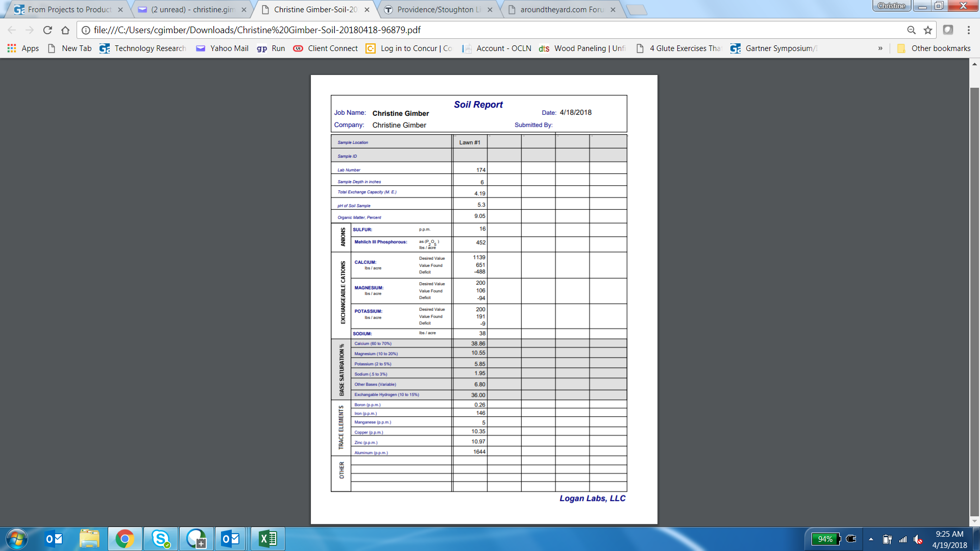
Task: Bookmark this page with the star icon
Action: click(928, 30)
